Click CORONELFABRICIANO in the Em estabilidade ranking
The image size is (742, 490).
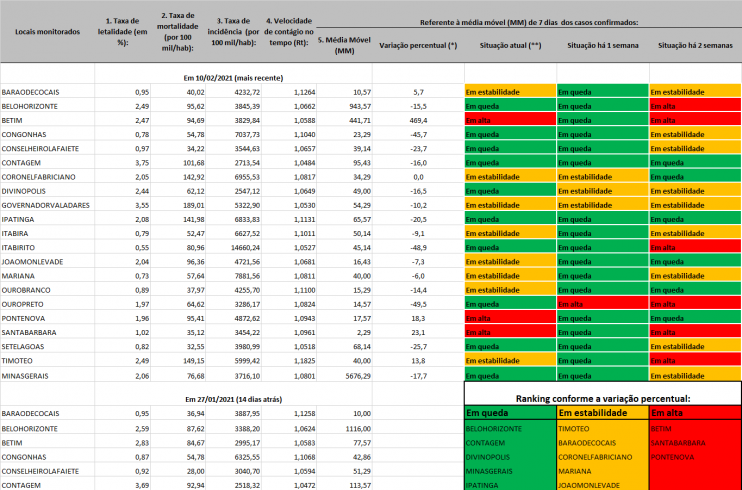[595, 457]
